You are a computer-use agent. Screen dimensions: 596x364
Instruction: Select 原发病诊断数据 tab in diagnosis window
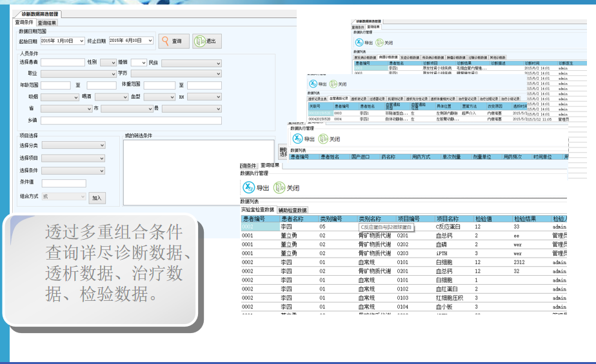point(365,58)
